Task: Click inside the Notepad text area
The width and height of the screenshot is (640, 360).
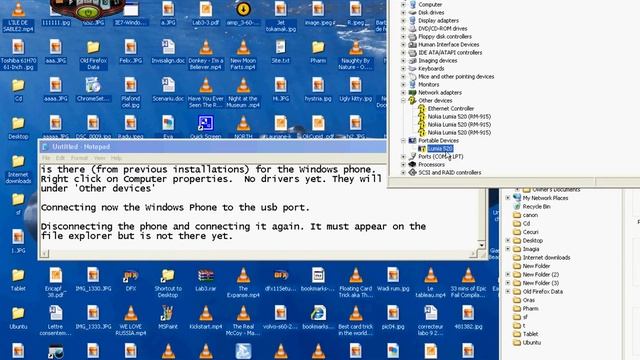Action: [259, 206]
